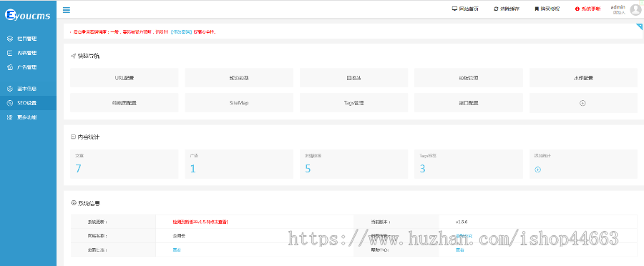Open the 频道模型 shortcut tile

point(239,77)
